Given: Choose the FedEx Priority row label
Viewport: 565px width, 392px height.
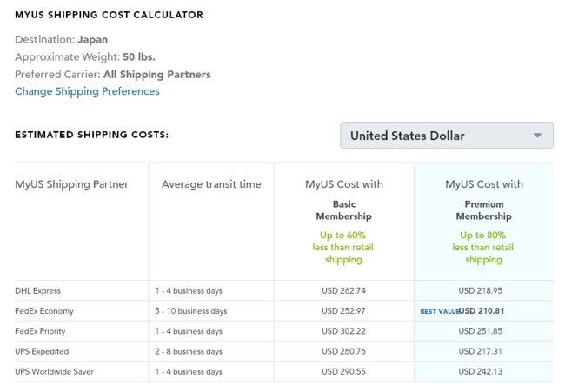Looking at the screenshot, I should coord(40,331).
